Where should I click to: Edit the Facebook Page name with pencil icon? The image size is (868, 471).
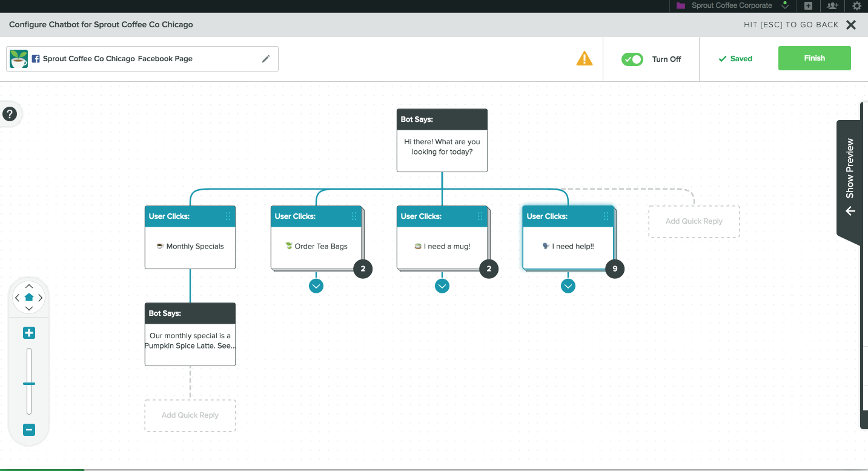pyautogui.click(x=265, y=59)
